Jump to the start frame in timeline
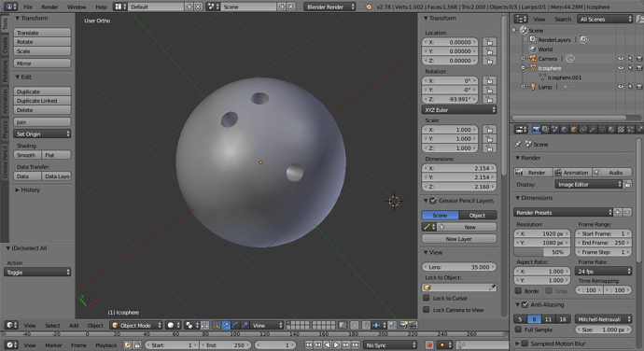The height and width of the screenshot is (351, 644). (308, 344)
